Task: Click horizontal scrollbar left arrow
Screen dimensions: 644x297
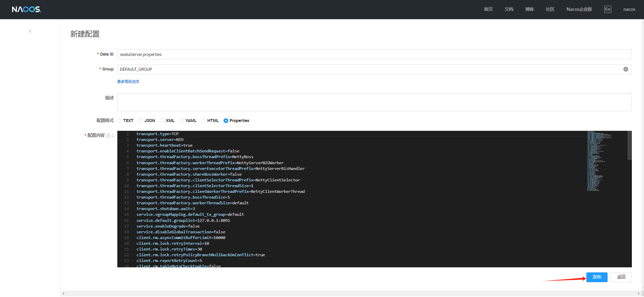Action: [x=63, y=294]
